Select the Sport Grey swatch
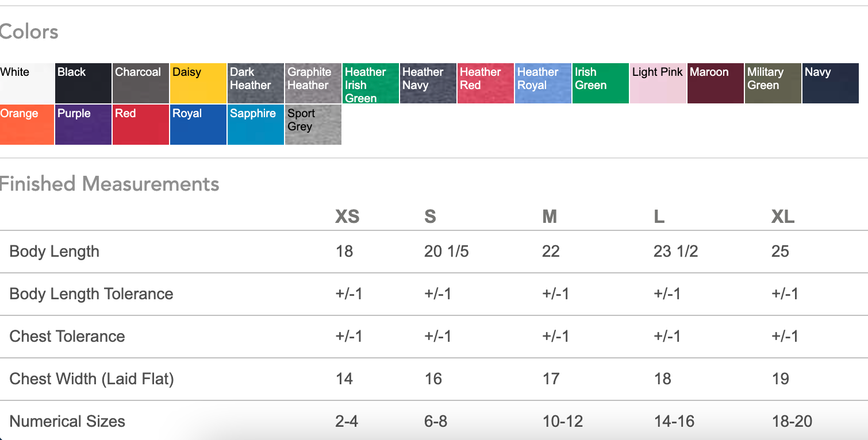Image resolution: width=868 pixels, height=440 pixels. [x=313, y=125]
